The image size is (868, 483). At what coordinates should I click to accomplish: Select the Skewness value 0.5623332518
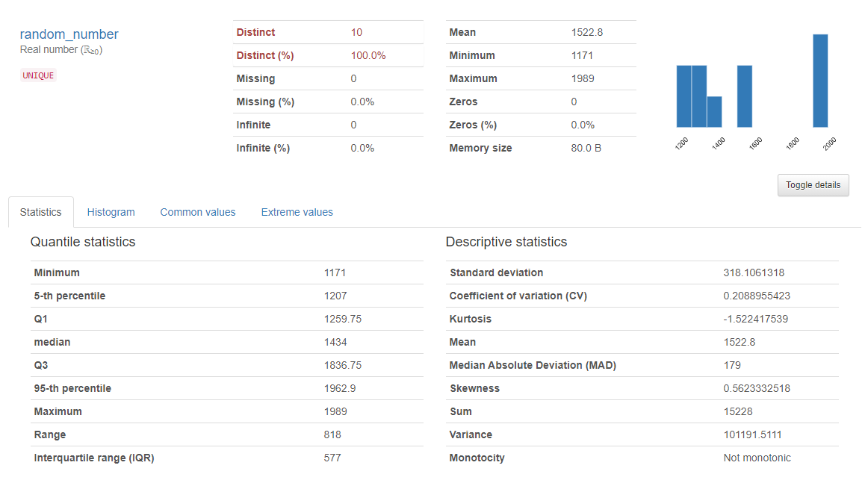pyautogui.click(x=756, y=388)
